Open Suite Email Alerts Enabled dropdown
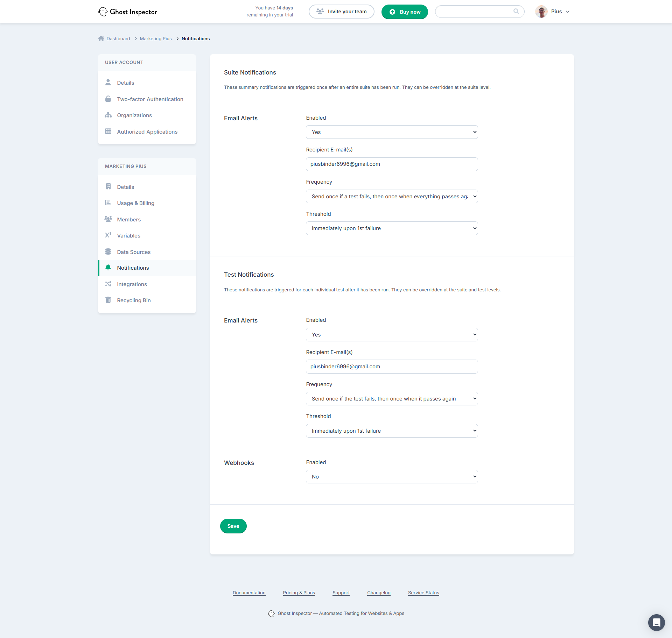Image resolution: width=672 pixels, height=638 pixels. (x=392, y=132)
